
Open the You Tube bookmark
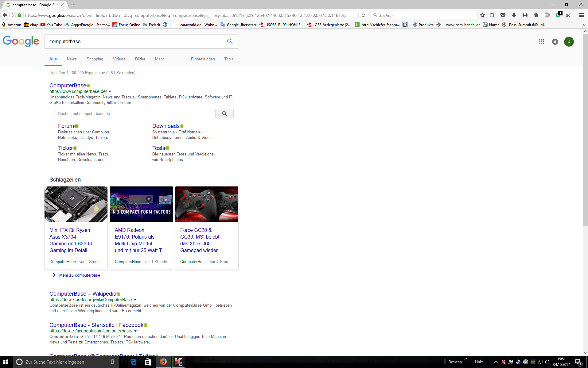click(x=51, y=25)
